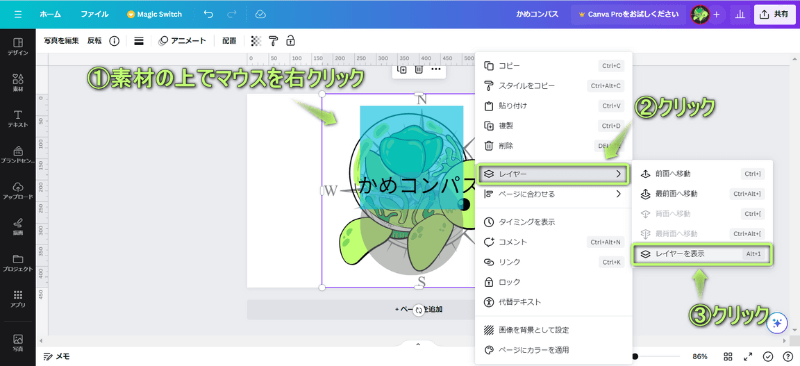The image size is (800, 366).
Task: Choose 複製 in the context menu
Action: click(x=554, y=126)
